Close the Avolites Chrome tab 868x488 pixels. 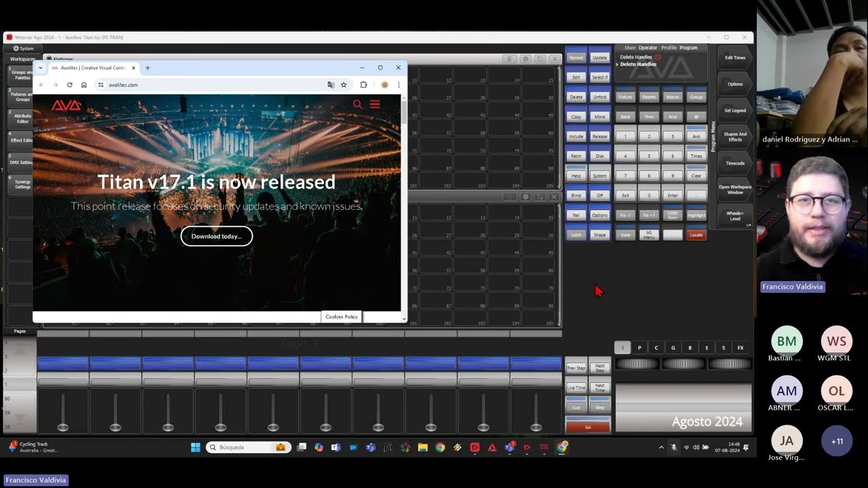[134, 68]
